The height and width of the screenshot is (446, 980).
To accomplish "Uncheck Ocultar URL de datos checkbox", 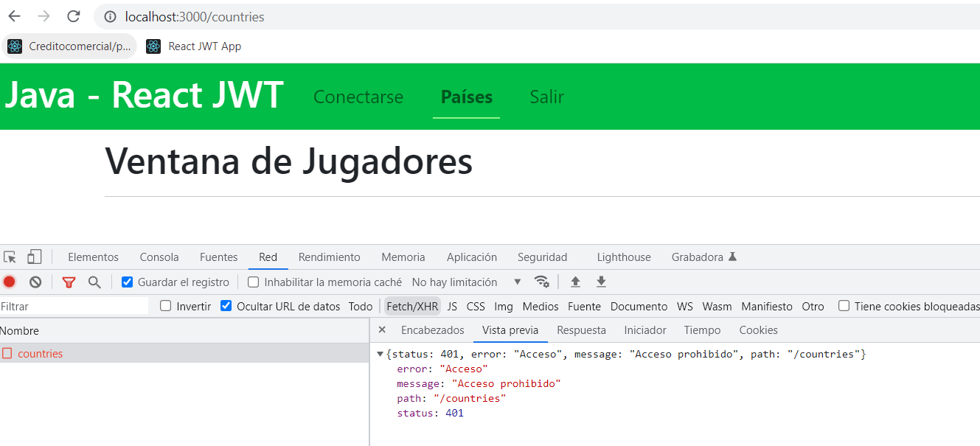I will point(226,306).
